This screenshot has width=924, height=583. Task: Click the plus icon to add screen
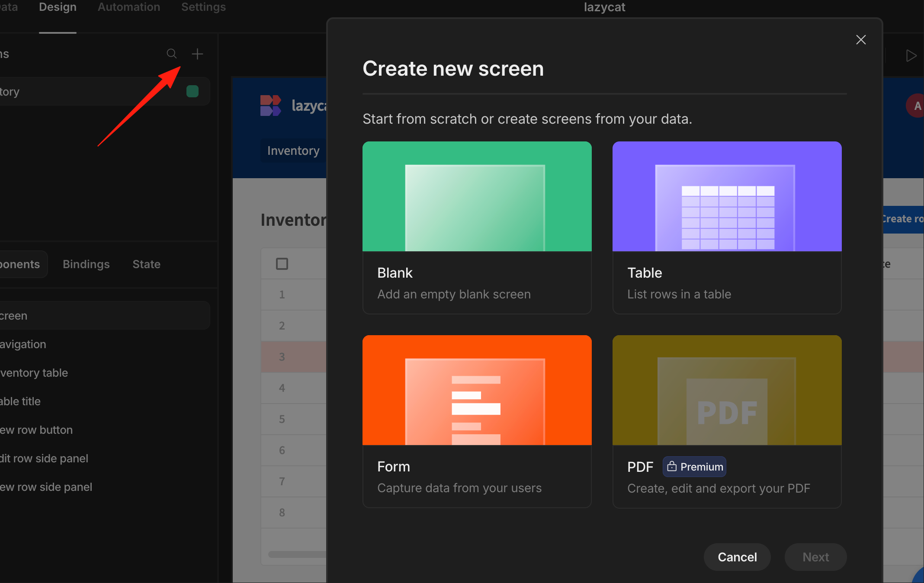click(197, 54)
